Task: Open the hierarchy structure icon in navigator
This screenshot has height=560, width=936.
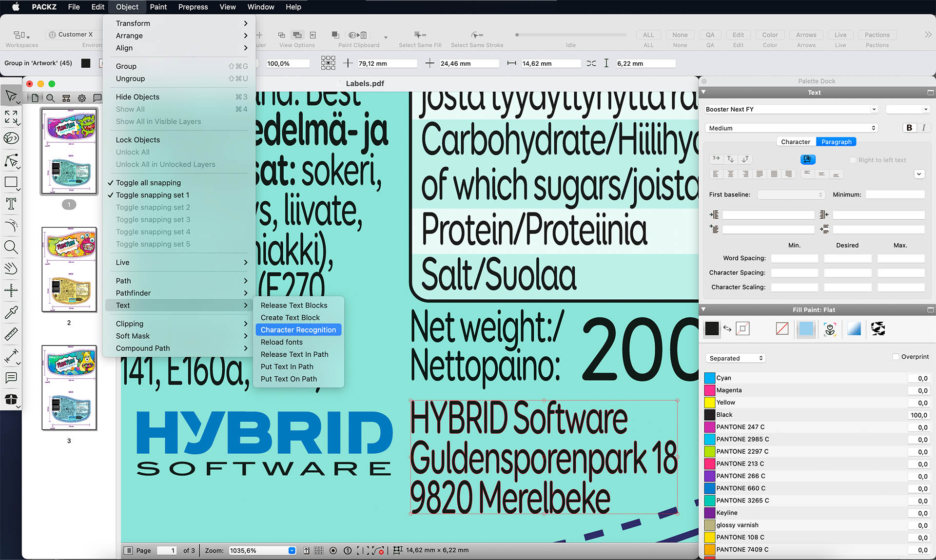Action: point(66,98)
